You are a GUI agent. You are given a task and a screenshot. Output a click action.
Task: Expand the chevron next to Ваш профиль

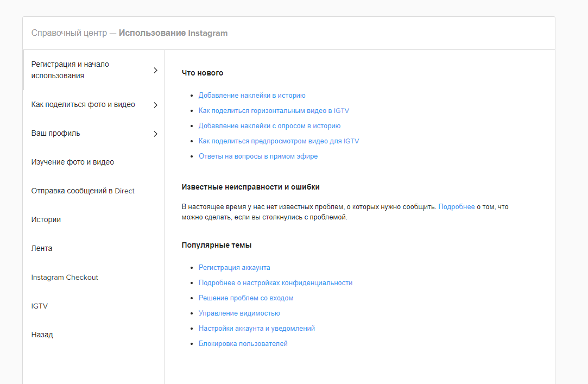[x=155, y=134]
